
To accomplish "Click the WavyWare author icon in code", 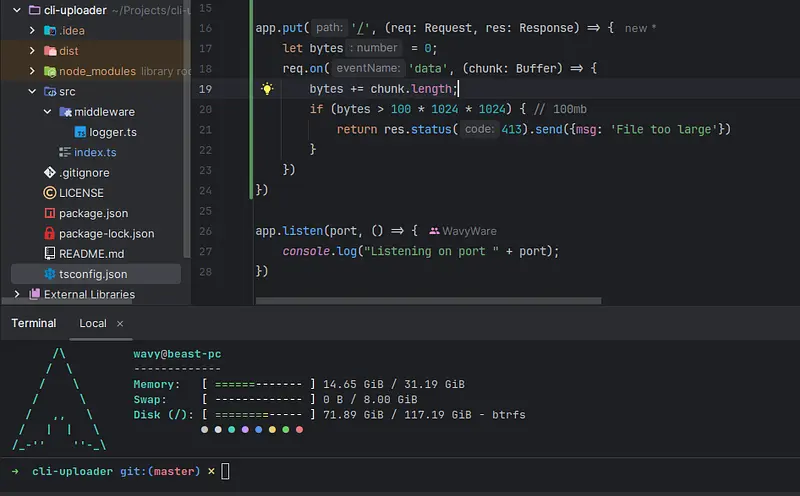I will point(435,231).
